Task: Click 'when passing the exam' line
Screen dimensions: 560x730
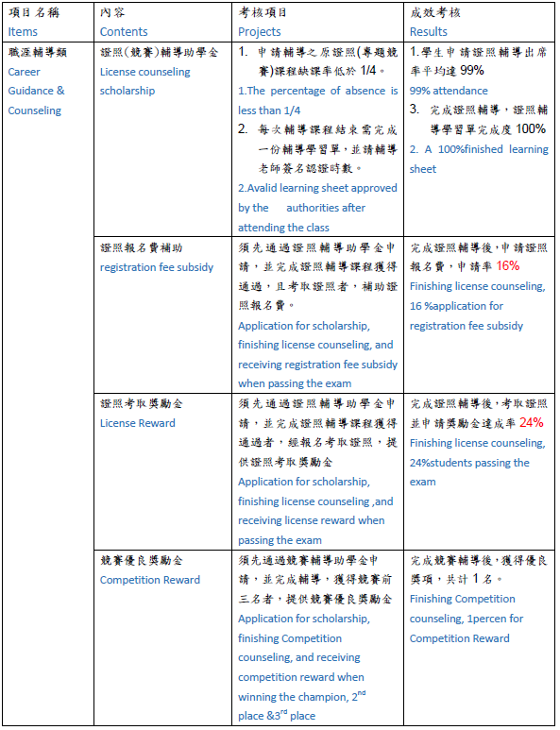Action: coord(295,383)
